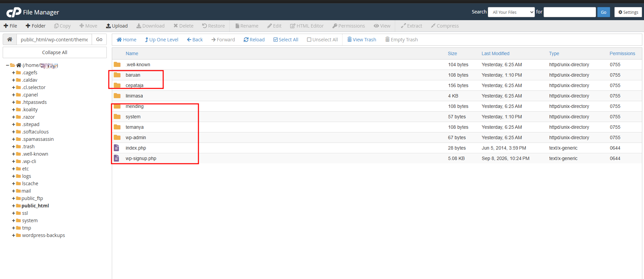The height and width of the screenshot is (279, 644).
Task: Click the Delete toolbar button
Action: point(183,26)
